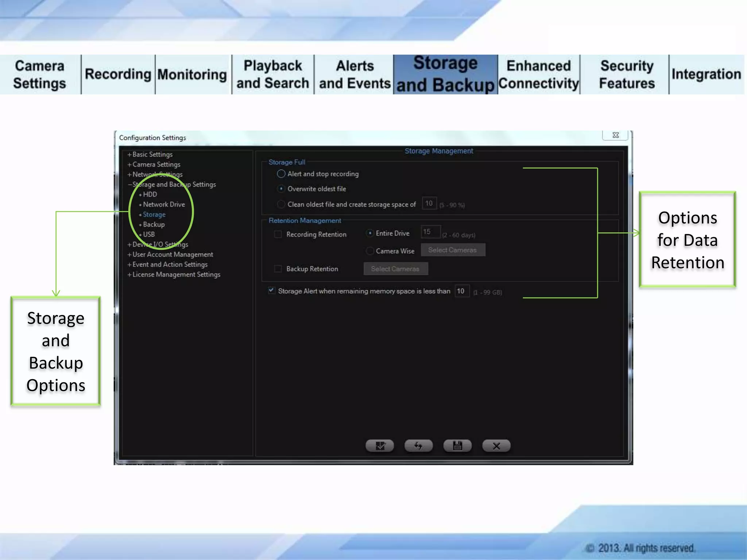Expand Camera Settings tree node

129,165
